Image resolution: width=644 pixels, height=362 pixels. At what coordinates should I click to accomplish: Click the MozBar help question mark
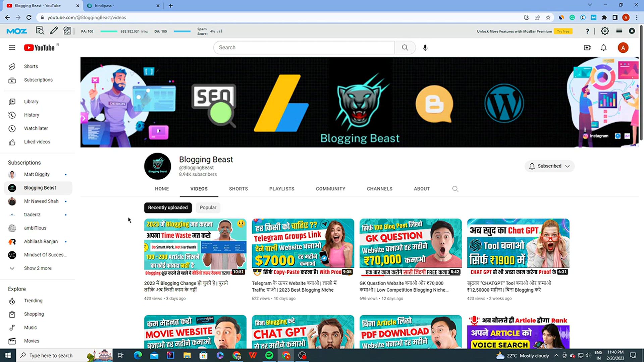point(587,31)
